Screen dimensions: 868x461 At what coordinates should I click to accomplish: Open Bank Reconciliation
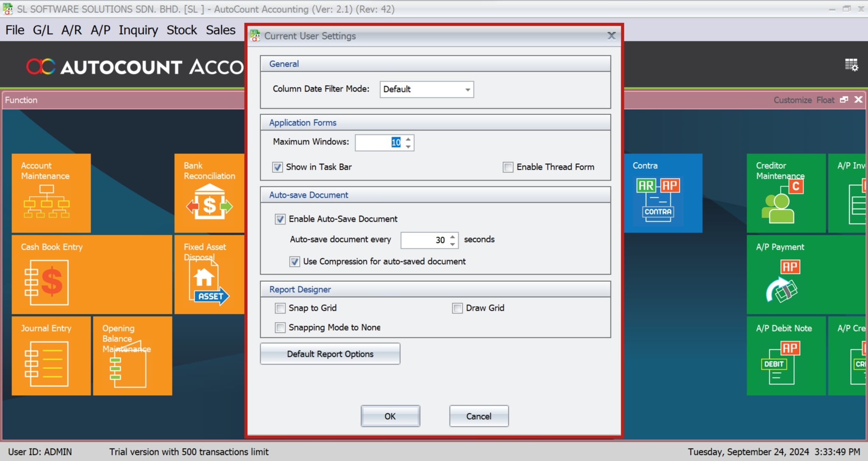click(209, 193)
